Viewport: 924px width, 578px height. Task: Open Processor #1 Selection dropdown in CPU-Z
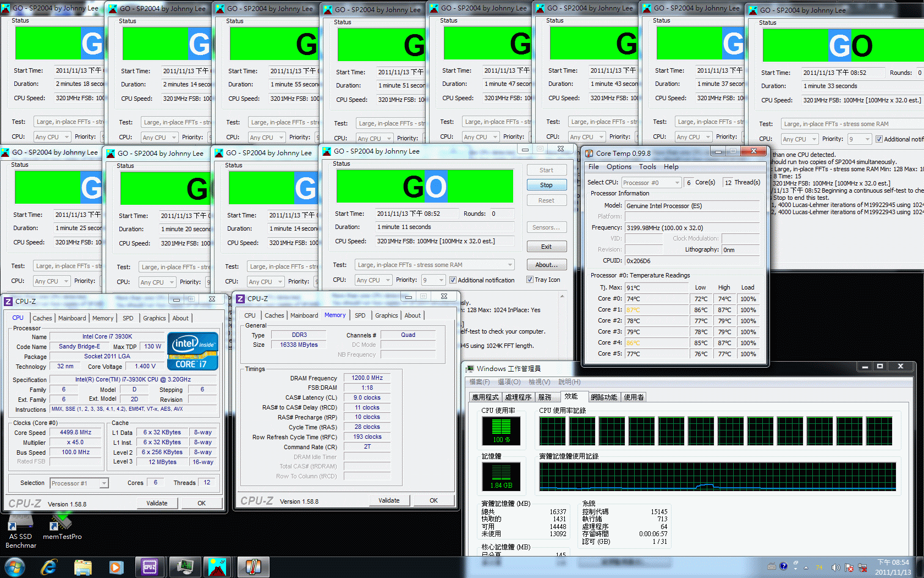tap(79, 483)
